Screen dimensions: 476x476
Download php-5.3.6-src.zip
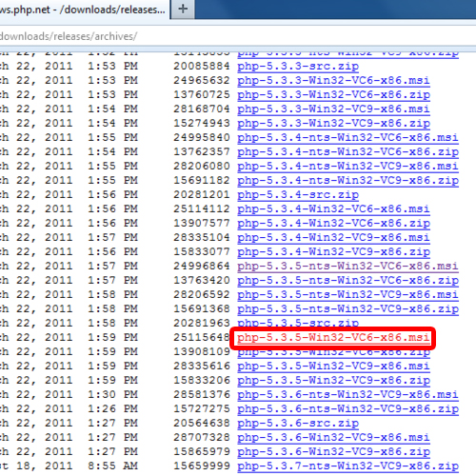298,423
